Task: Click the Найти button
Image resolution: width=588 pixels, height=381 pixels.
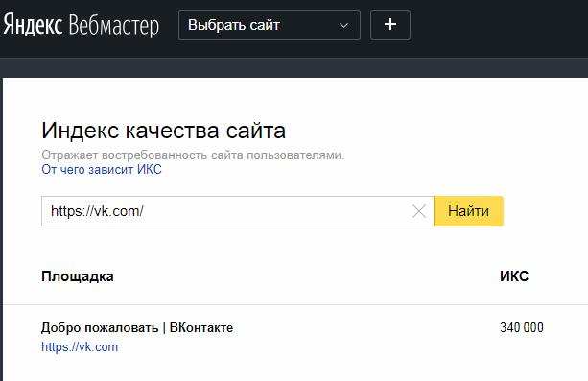Action: point(468,211)
